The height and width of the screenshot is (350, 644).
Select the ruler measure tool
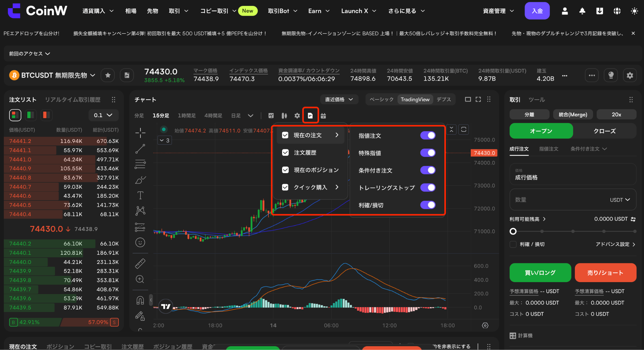click(140, 263)
